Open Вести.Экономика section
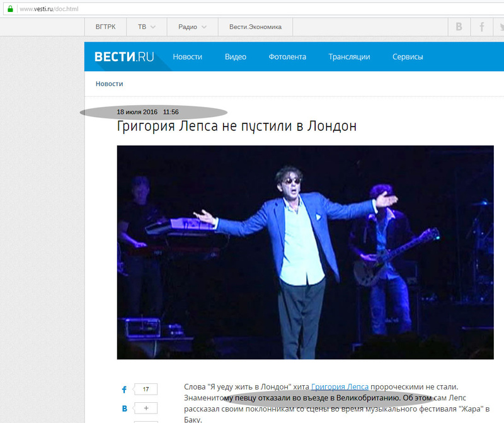 tap(255, 27)
